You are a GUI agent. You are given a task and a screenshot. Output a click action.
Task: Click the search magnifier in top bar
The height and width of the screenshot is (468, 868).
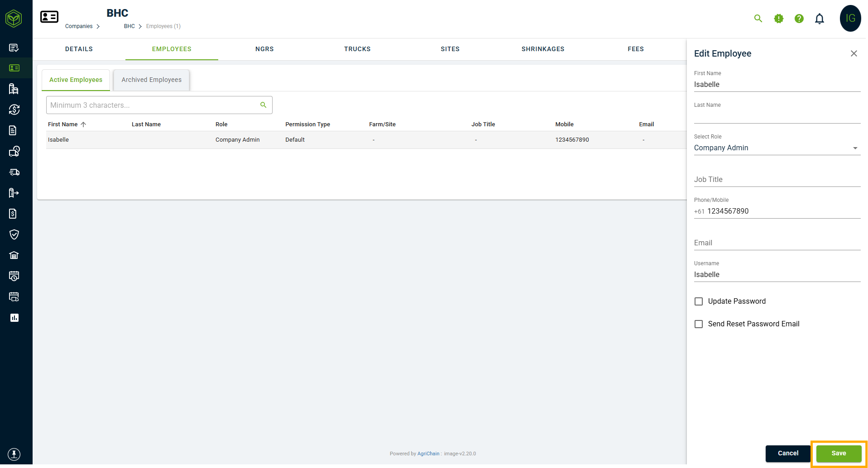[758, 19]
